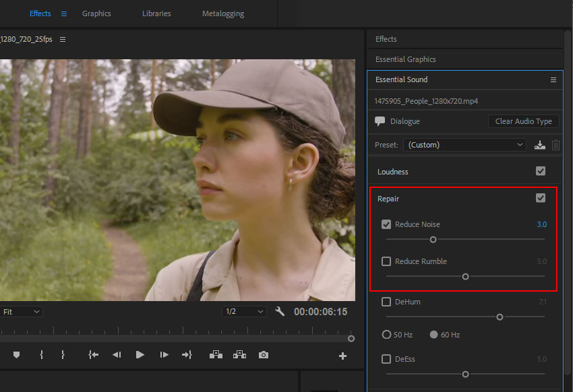The image size is (573, 392).
Task: Click the Extract button
Action: pos(240,355)
